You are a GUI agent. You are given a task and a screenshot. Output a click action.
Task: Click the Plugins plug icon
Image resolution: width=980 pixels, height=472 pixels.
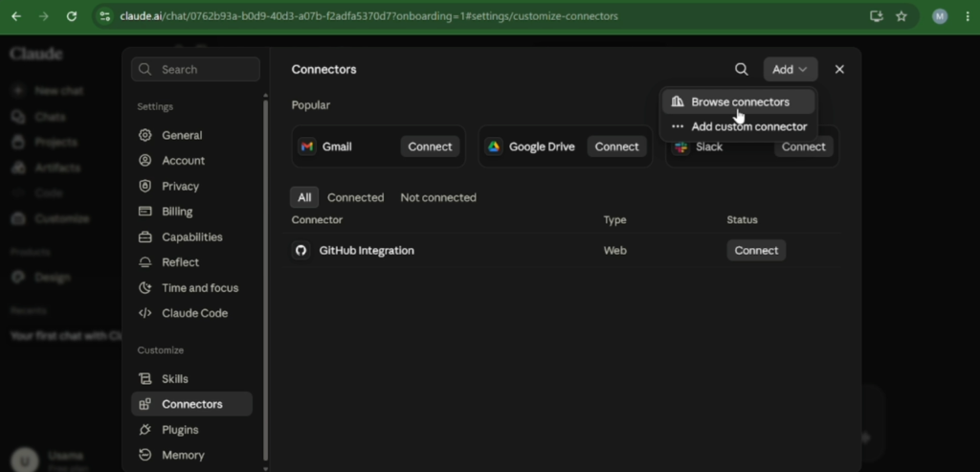(x=145, y=430)
